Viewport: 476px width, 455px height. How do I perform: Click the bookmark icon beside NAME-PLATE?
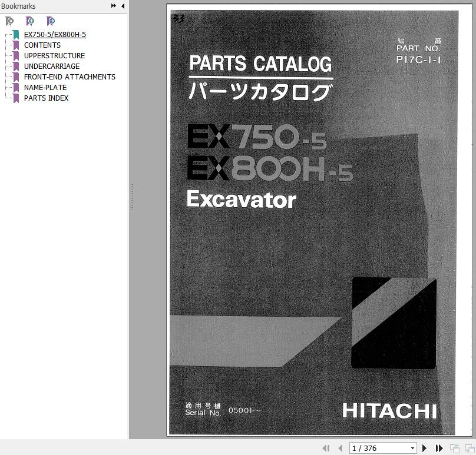[16, 88]
